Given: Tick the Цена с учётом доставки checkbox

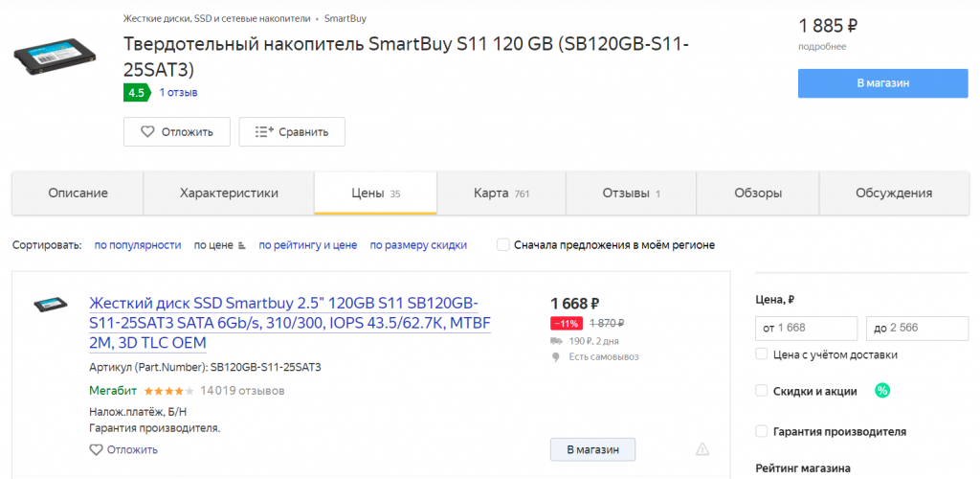Looking at the screenshot, I should (x=762, y=354).
